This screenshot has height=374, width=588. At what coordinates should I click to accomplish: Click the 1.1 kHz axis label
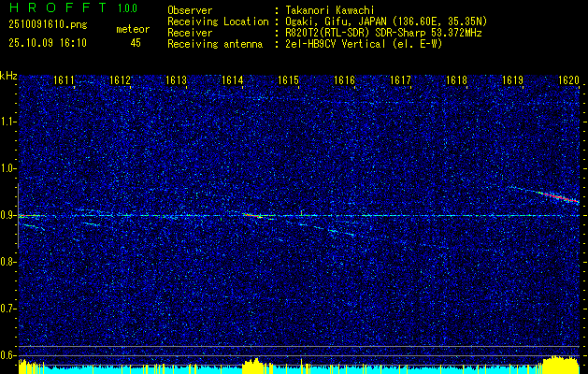click(8, 122)
